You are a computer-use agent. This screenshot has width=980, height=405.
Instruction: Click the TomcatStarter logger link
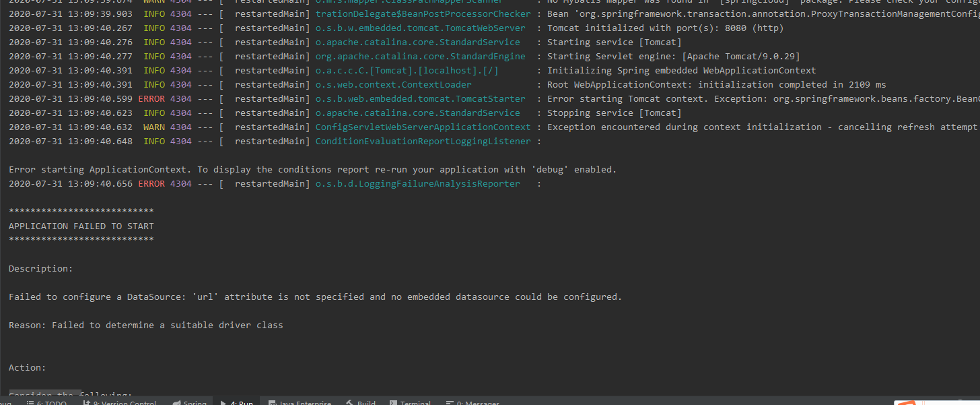[420, 98]
